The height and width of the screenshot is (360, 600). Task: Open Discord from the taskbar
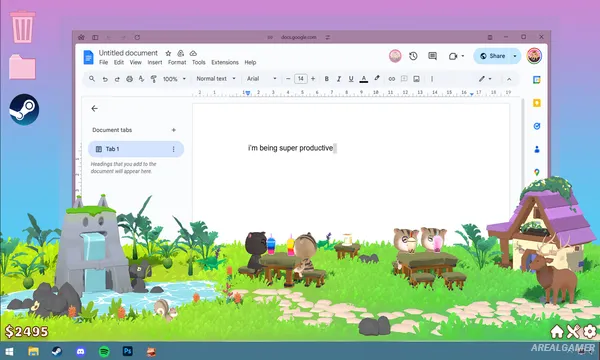[80, 351]
